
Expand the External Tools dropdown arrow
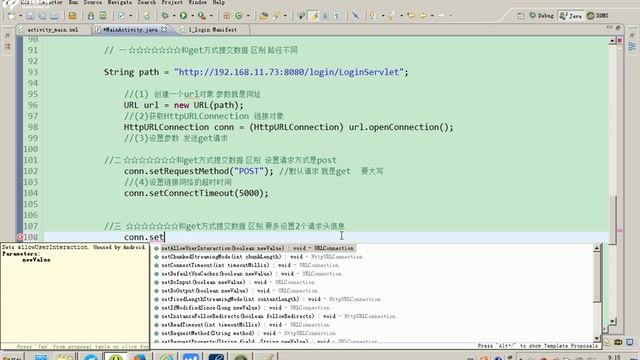[211, 16]
